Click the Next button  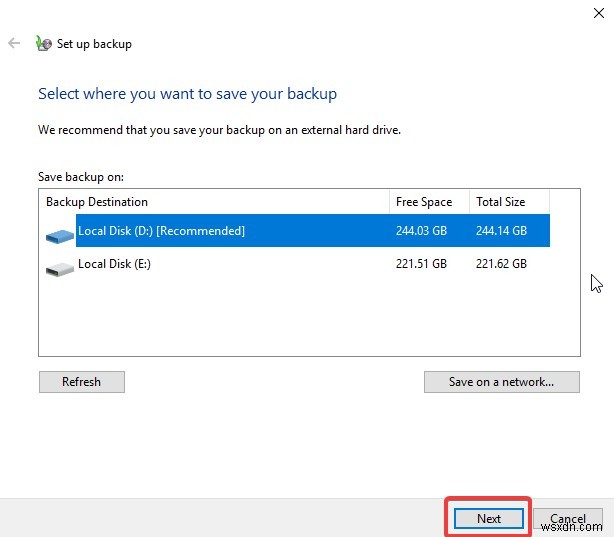coord(489,519)
